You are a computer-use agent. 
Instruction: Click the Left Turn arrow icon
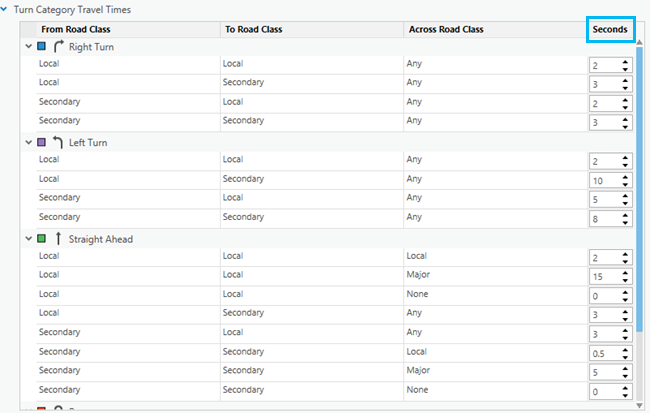tap(58, 142)
